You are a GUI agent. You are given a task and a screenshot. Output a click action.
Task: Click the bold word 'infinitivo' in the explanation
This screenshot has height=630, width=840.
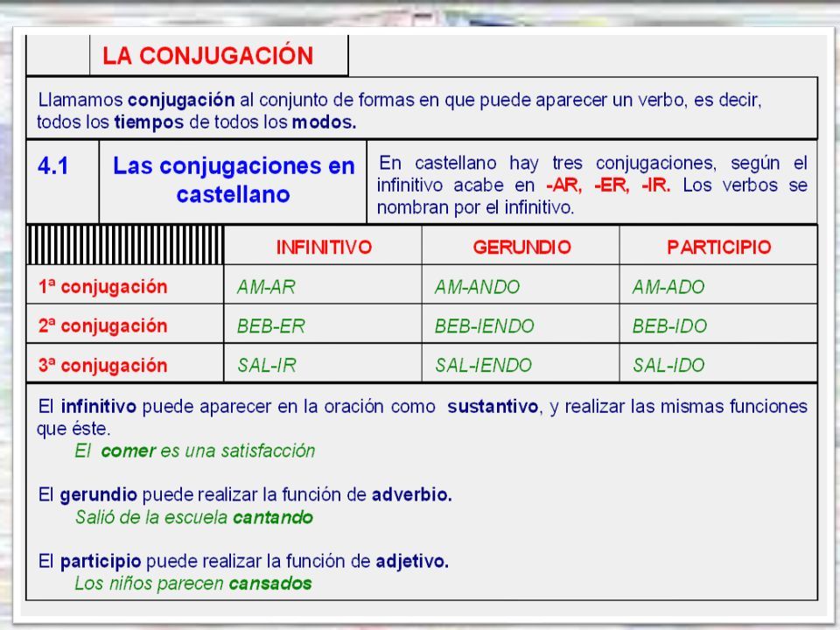point(99,407)
